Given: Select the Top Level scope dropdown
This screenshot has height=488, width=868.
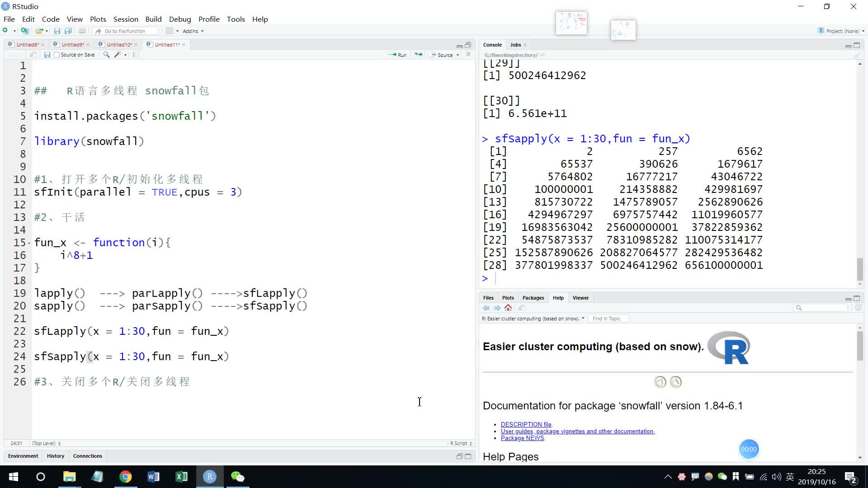Looking at the screenshot, I should [x=47, y=443].
